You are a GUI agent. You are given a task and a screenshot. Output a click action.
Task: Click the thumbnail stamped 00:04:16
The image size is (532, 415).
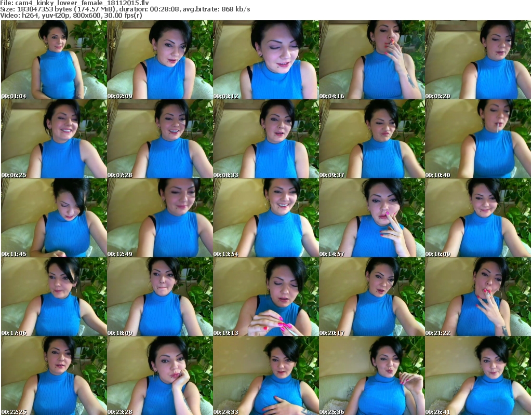click(372, 60)
